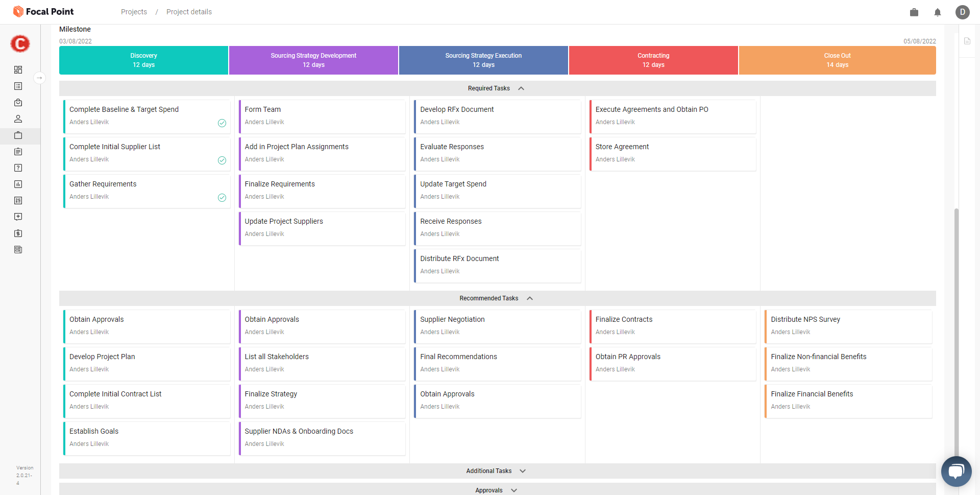Image resolution: width=980 pixels, height=495 pixels.
Task: Open the dashboard grid icon in sidebar
Action: 18,69
